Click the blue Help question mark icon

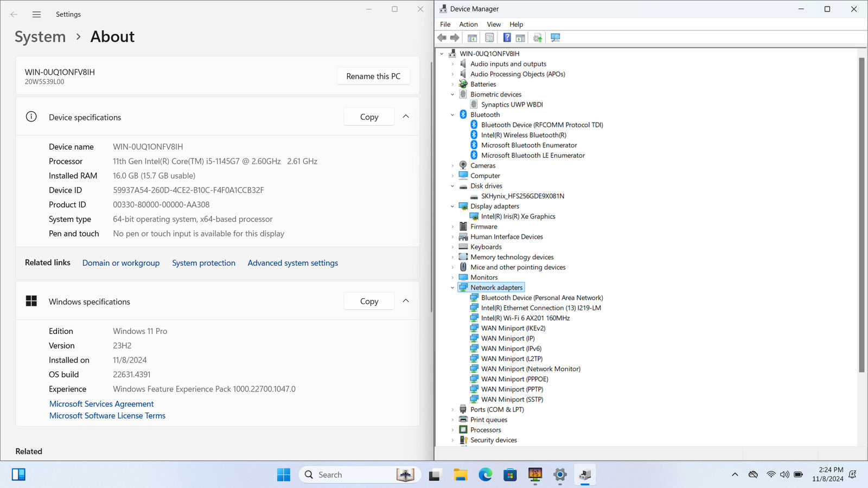(x=507, y=37)
